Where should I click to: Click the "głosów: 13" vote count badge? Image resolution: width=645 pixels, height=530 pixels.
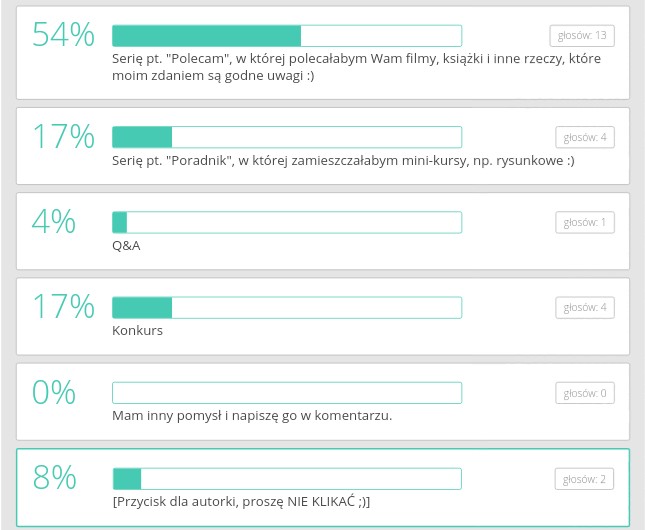click(x=581, y=36)
